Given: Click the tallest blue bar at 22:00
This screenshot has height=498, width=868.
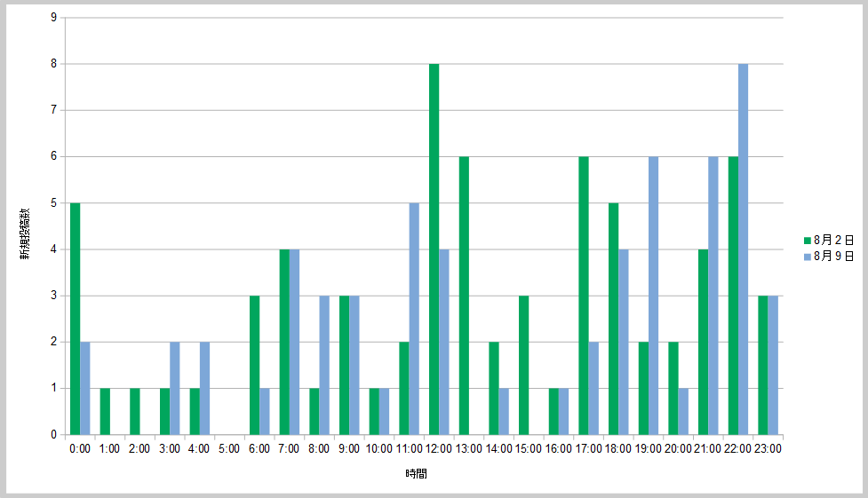Looking at the screenshot, I should click(743, 249).
